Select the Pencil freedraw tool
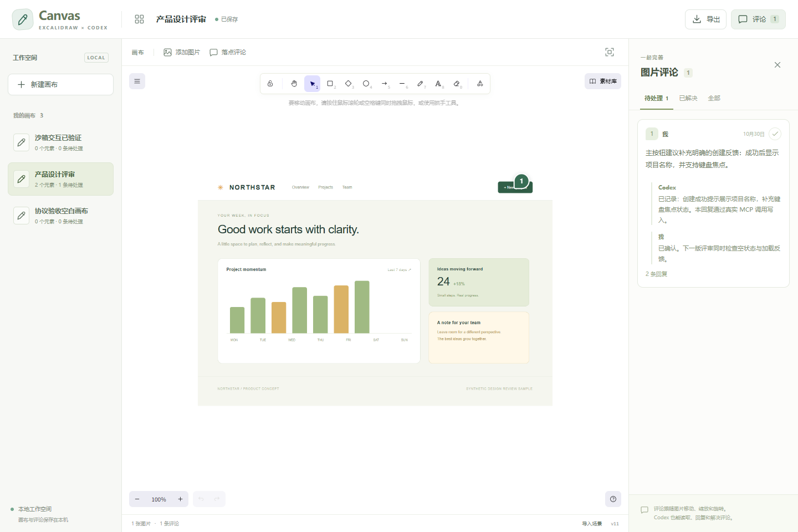Viewport: 798px width, 532px height. point(421,84)
